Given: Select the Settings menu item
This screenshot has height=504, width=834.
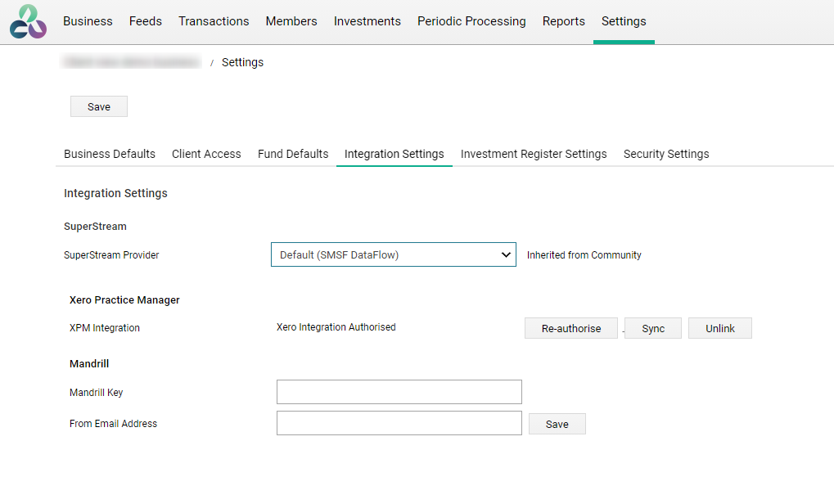Looking at the screenshot, I should click(624, 21).
